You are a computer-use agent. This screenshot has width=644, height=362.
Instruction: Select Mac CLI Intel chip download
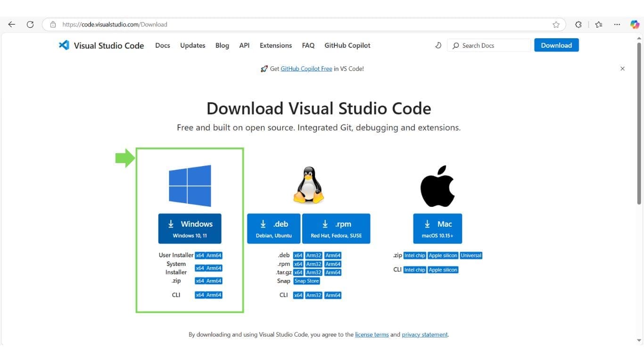tap(415, 270)
